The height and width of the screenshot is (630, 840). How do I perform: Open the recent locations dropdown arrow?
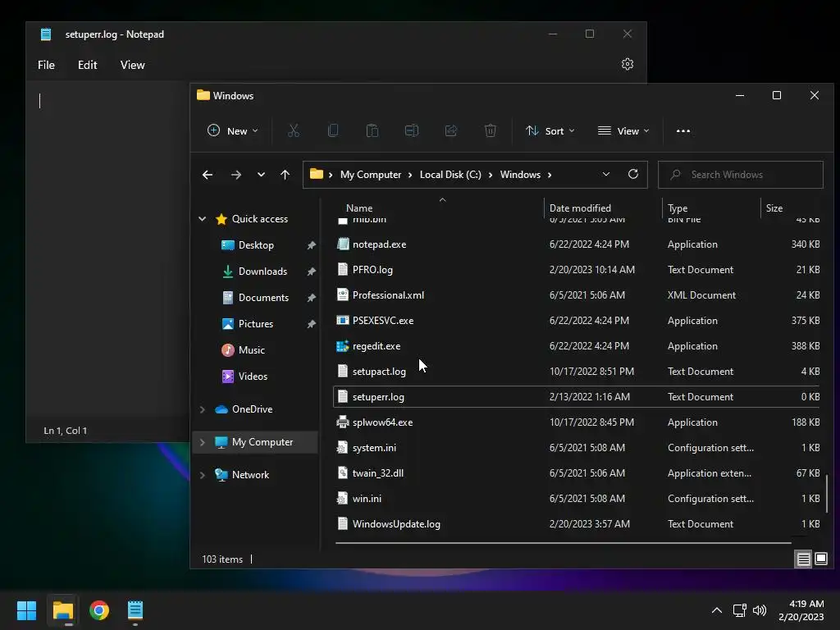pos(261,175)
